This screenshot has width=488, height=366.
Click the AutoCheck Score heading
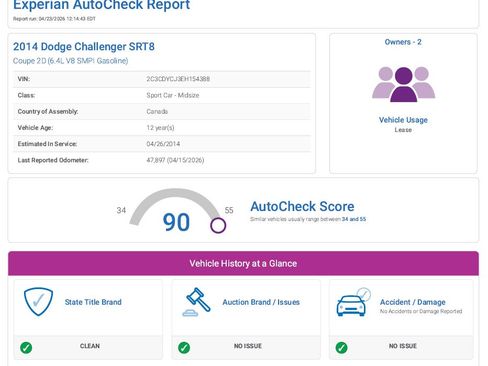(302, 206)
